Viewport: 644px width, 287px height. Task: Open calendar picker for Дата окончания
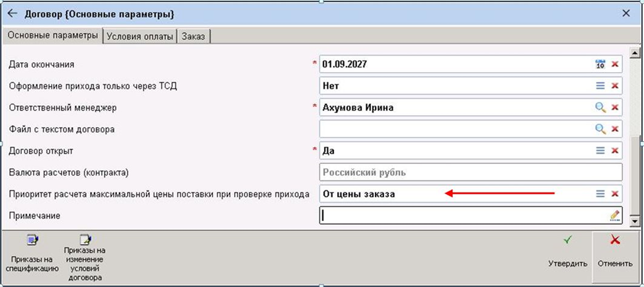600,65
